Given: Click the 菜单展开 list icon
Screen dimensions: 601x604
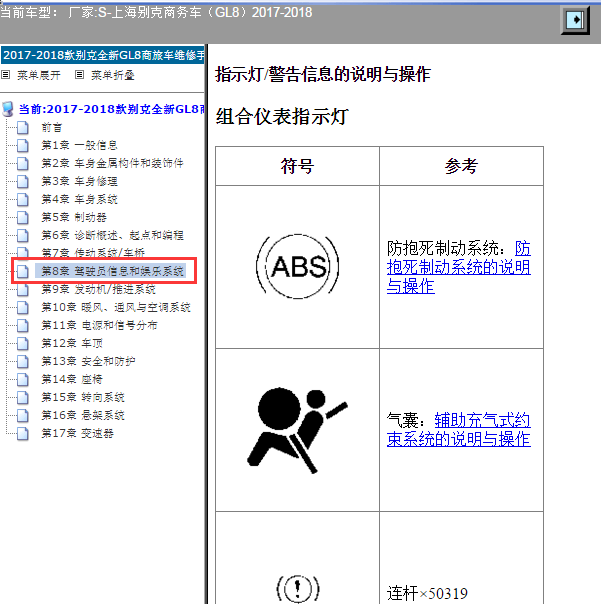Looking at the screenshot, I should tap(5, 75).
